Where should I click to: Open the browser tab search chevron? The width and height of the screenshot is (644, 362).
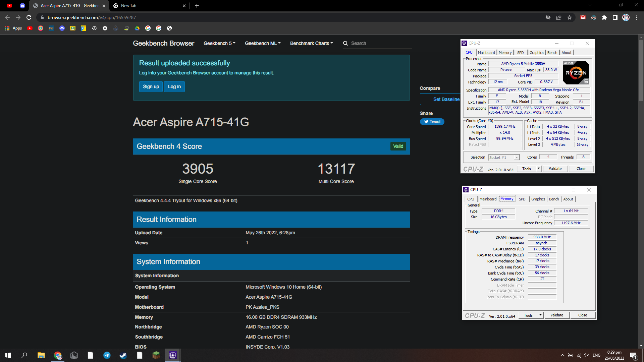click(590, 5)
